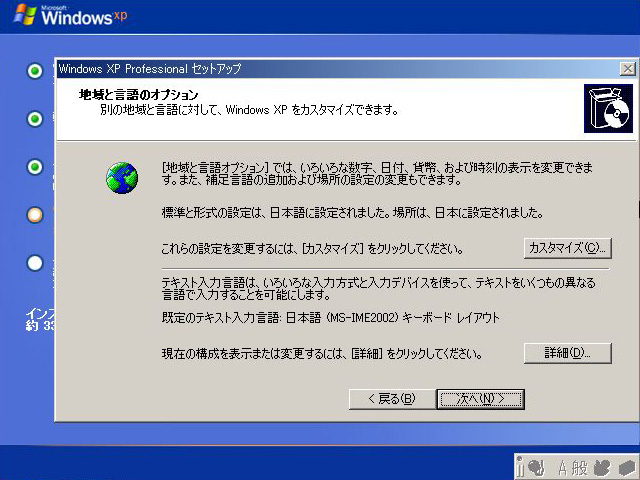Click the white pending-step indicator in sidebar
The height and width of the screenshot is (480, 640).
click(35, 263)
